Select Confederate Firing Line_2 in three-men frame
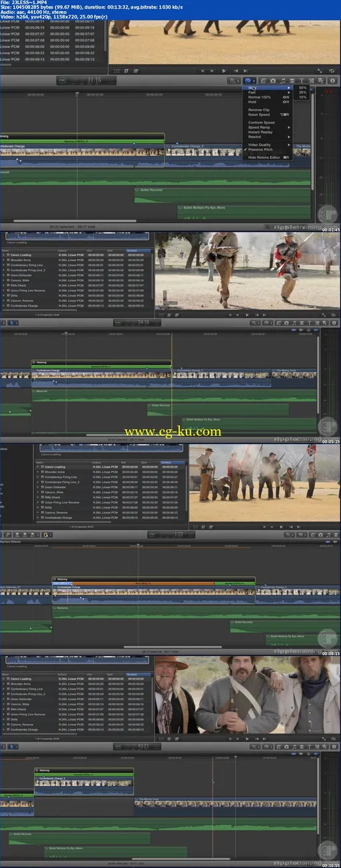The image size is (341, 868). click(x=77, y=694)
